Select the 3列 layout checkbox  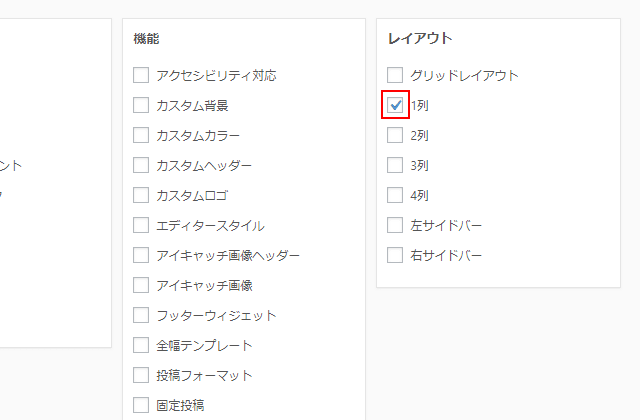pos(395,165)
